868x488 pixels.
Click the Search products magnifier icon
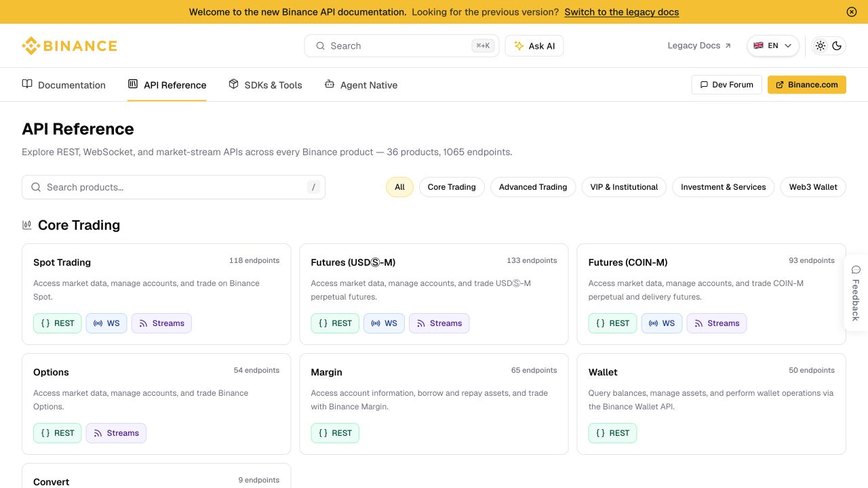pos(36,187)
